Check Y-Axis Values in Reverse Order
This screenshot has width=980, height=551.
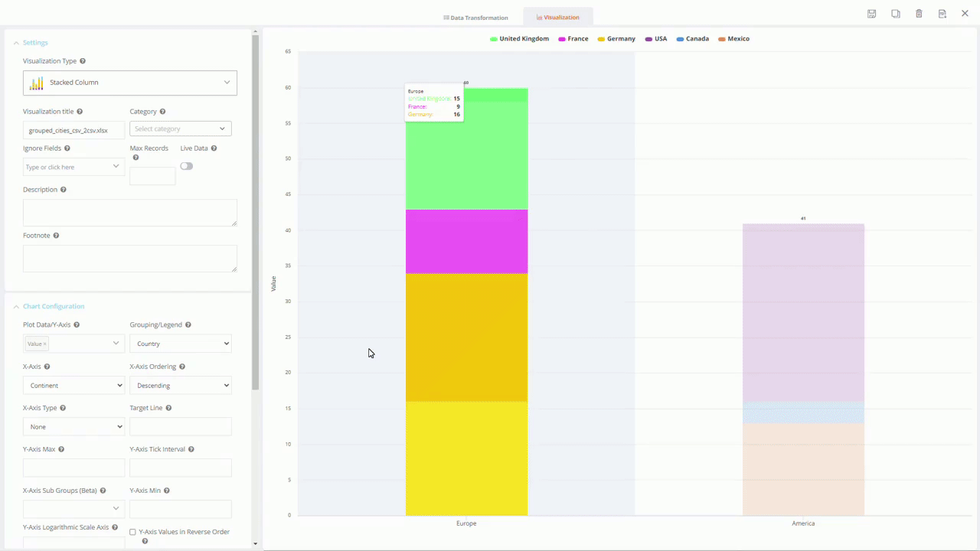tap(132, 532)
